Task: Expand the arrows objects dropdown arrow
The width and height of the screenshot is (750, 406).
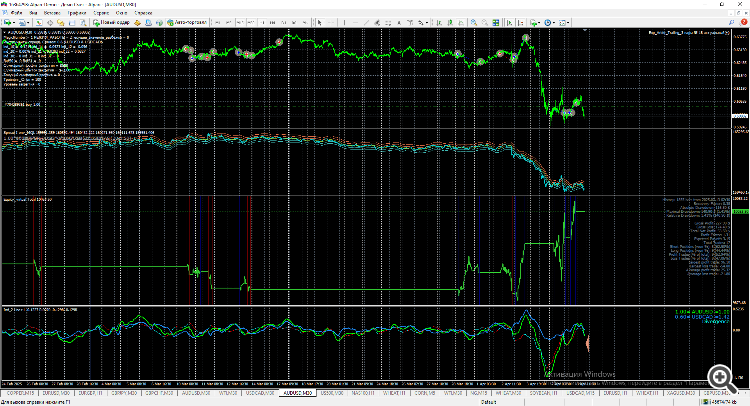Action: coord(427,22)
